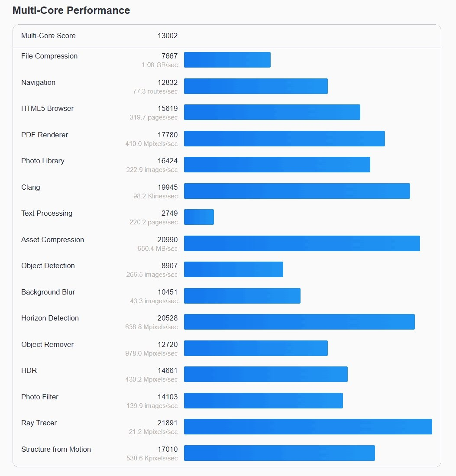Click the Multi-Core Score value 13002
This screenshot has height=476, width=456.
(168, 36)
